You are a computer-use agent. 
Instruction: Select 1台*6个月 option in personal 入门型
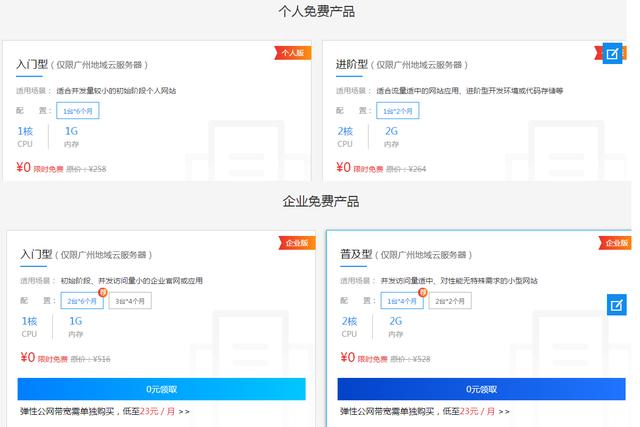tap(77, 110)
